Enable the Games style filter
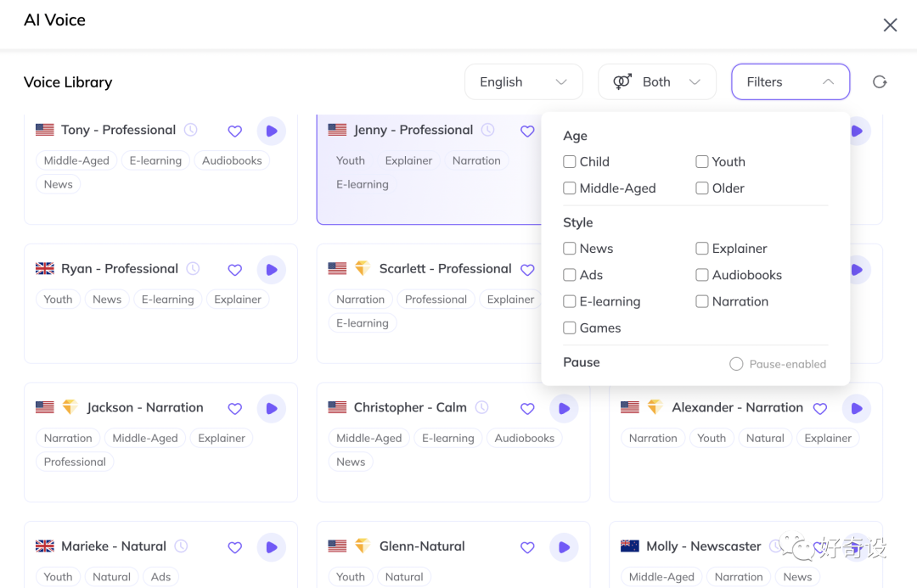917x588 pixels. [569, 328]
